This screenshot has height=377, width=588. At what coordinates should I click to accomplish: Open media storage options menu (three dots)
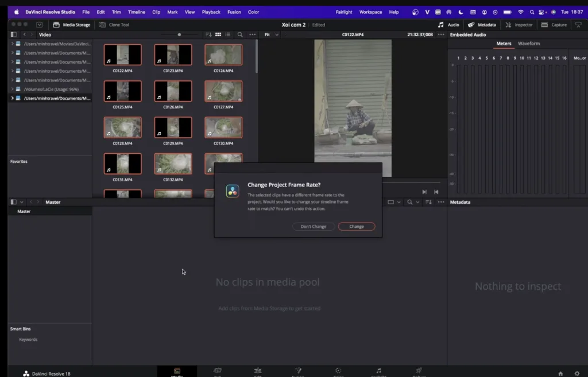point(253,34)
